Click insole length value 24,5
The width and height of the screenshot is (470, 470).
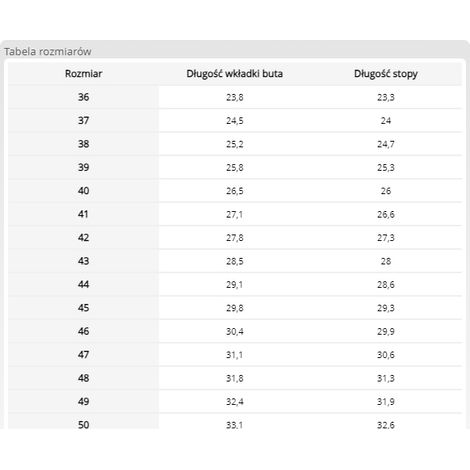[235, 121]
